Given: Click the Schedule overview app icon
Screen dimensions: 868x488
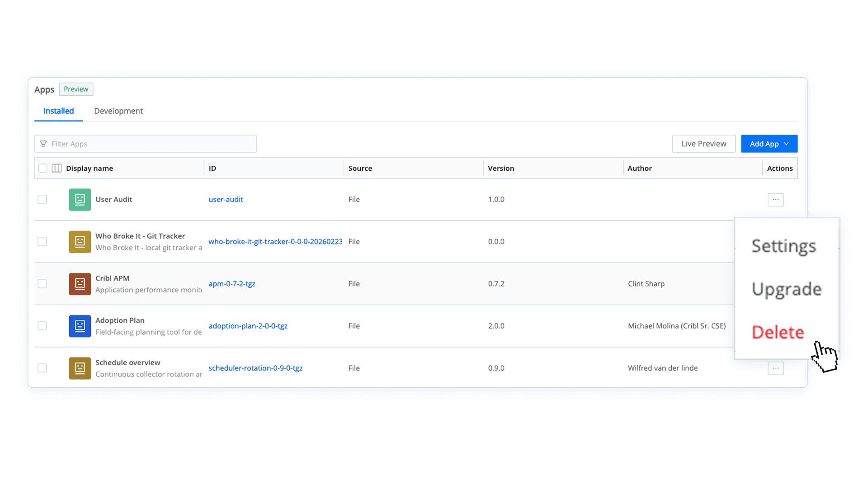Looking at the screenshot, I should [x=80, y=368].
